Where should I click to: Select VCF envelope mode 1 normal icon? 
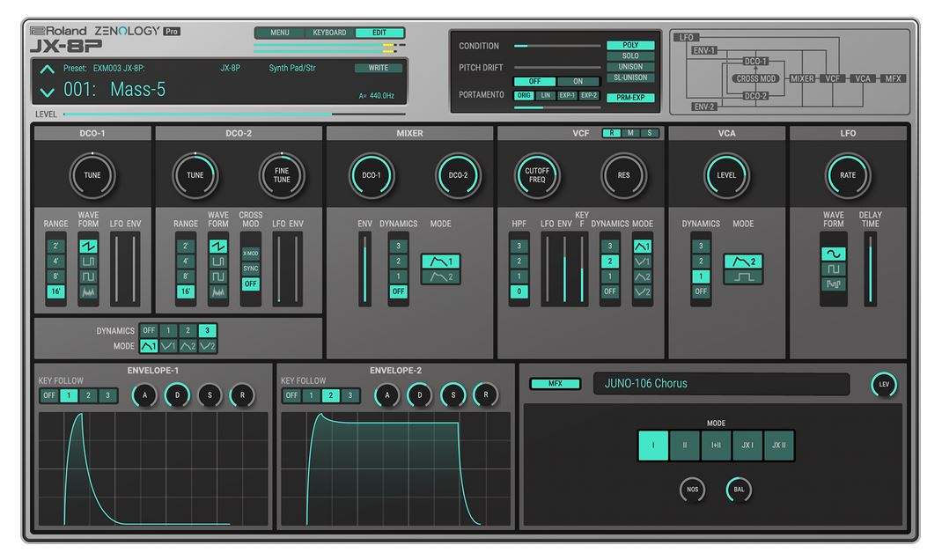642,247
